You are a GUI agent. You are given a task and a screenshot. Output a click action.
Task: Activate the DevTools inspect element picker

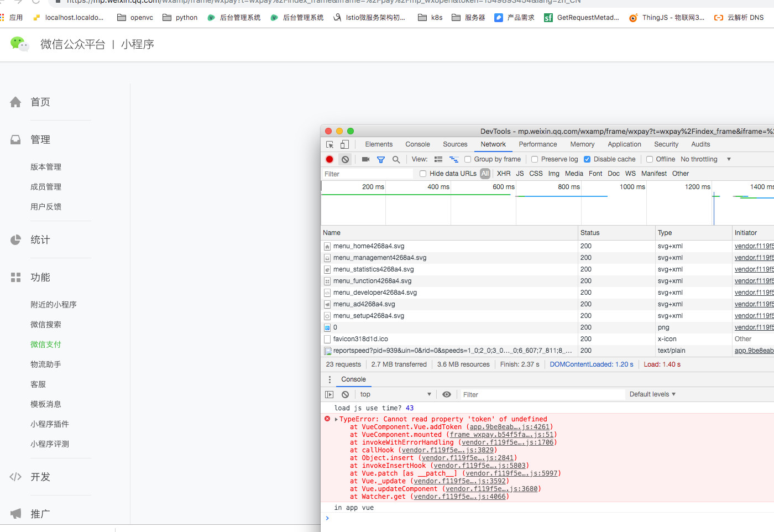330,144
